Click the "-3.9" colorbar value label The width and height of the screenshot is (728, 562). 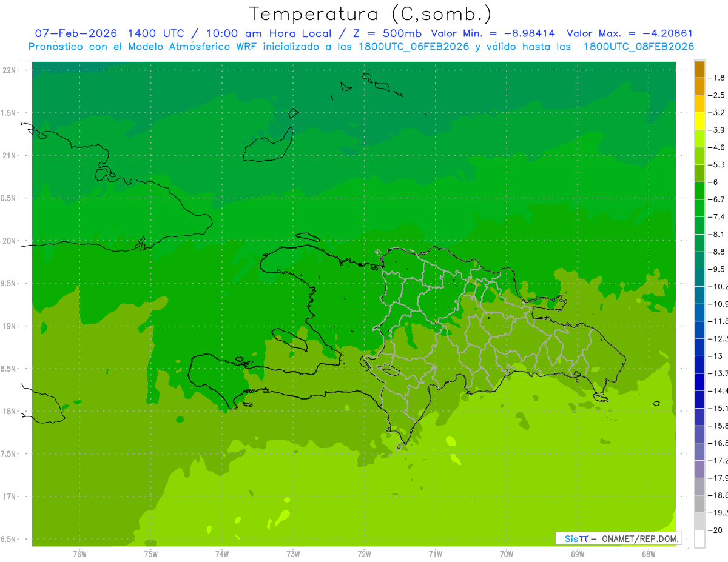(x=716, y=130)
